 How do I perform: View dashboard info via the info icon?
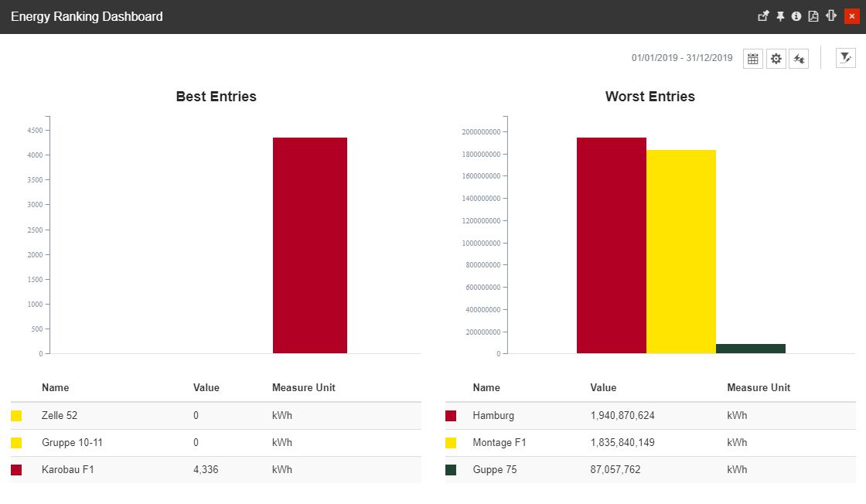(x=796, y=15)
